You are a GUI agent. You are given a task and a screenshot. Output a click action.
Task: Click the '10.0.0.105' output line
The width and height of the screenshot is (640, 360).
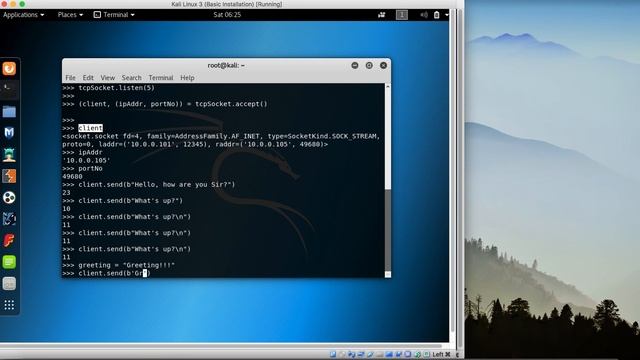pyautogui.click(x=86, y=160)
